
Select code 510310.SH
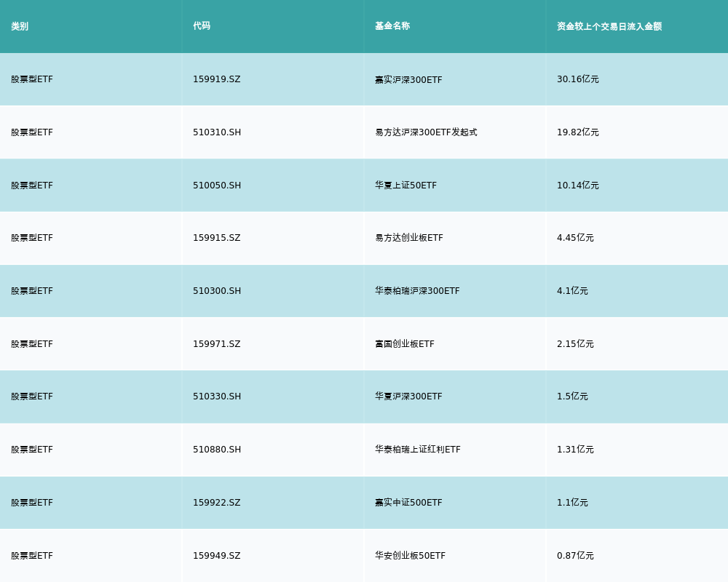217,132
